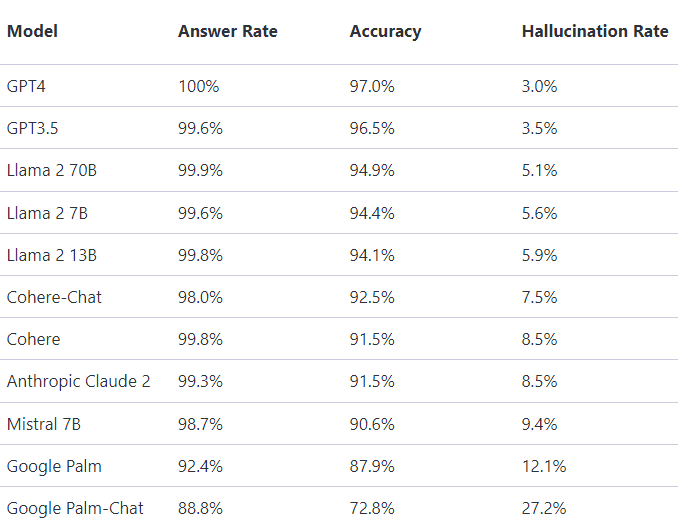Click the 92.4% answer rate value
Image resolution: width=678 pixels, height=527 pixels.
pyautogui.click(x=200, y=466)
